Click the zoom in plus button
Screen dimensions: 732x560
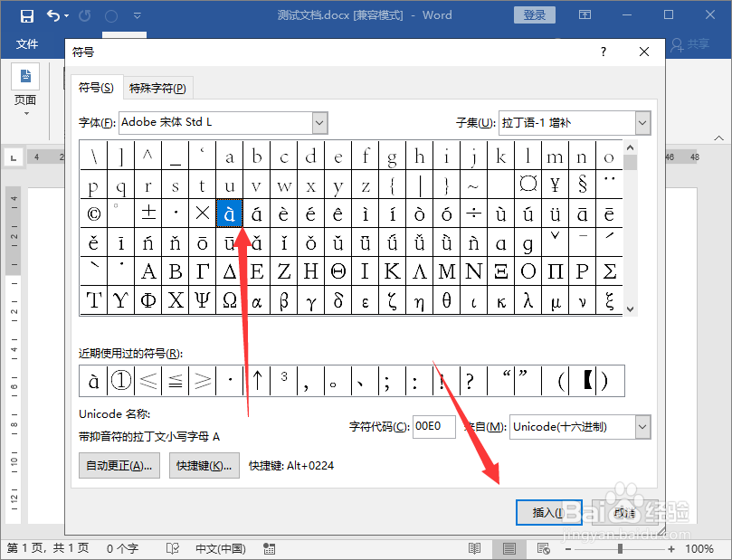click(x=671, y=549)
